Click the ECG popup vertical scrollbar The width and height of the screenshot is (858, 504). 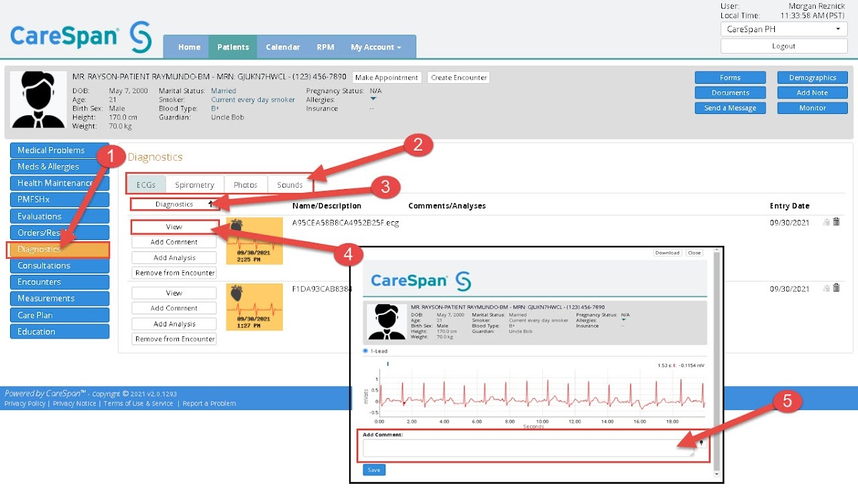tap(715, 362)
